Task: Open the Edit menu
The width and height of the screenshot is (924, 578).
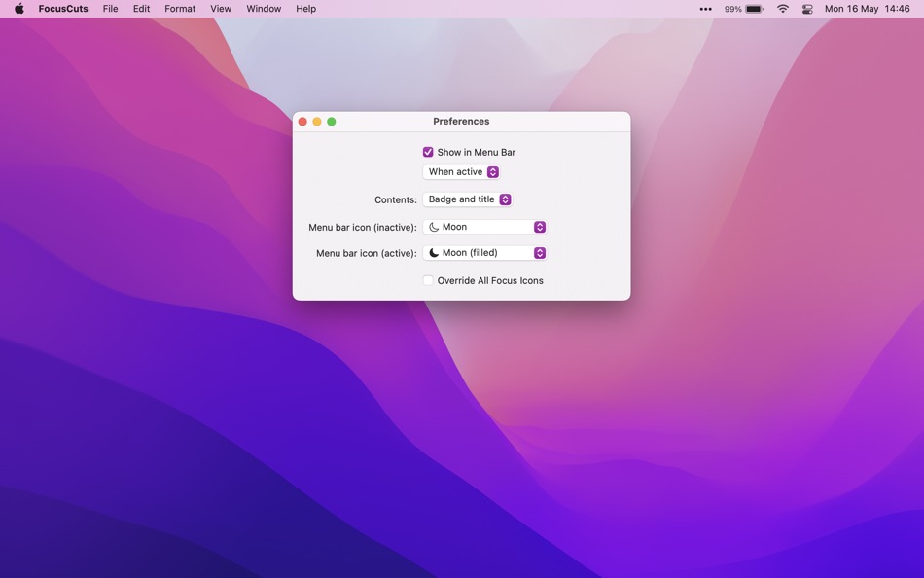Action: click(x=141, y=9)
